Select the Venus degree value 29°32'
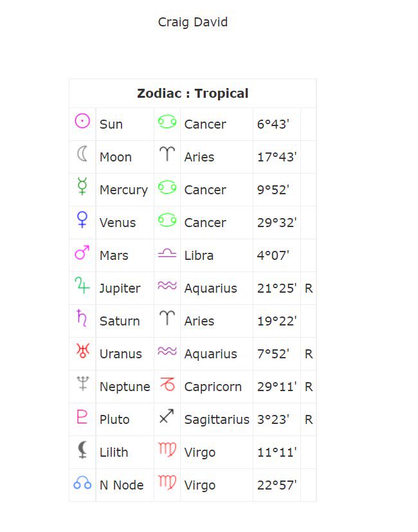This screenshot has width=418, height=532. [277, 223]
